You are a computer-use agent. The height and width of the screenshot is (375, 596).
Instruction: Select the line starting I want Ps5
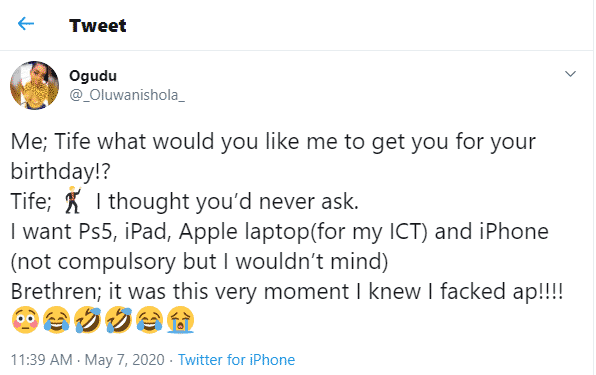(280, 232)
